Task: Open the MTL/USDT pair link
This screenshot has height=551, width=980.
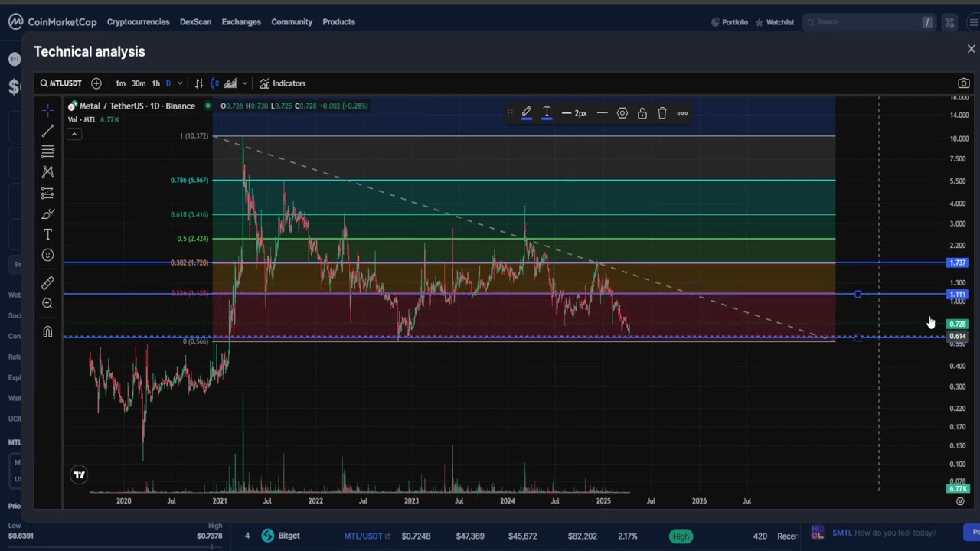Action: (x=367, y=536)
